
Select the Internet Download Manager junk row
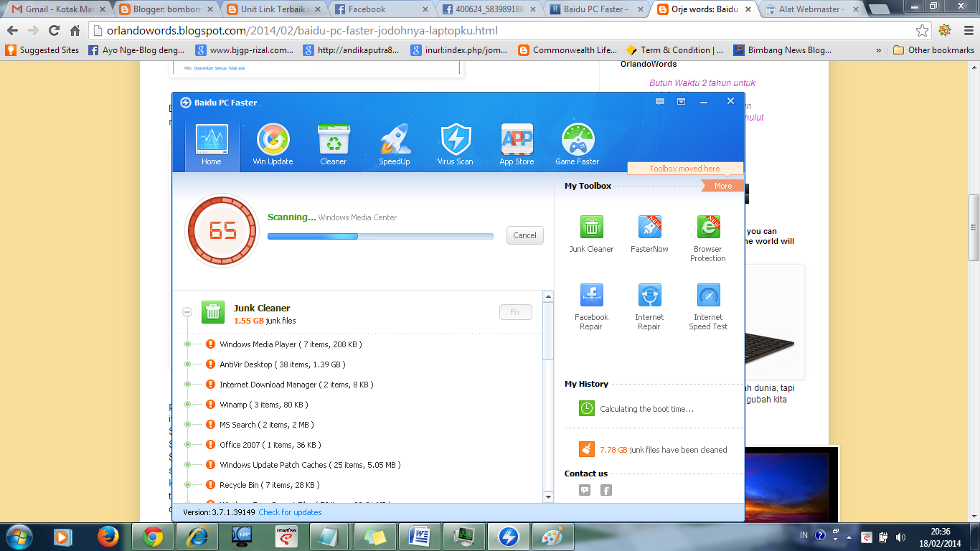pyautogui.click(x=296, y=385)
